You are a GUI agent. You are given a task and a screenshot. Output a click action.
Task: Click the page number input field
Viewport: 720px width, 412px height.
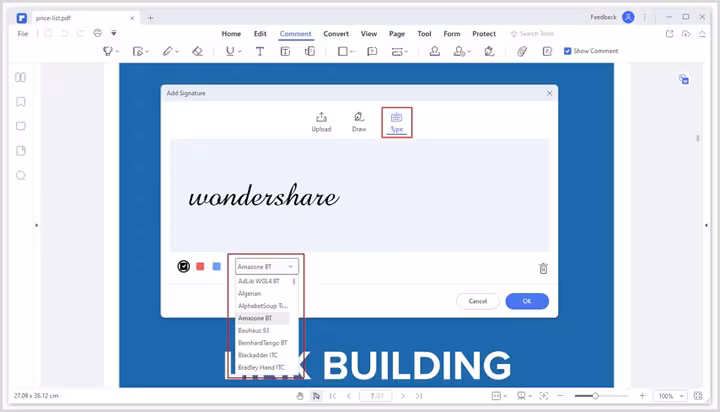pos(376,396)
